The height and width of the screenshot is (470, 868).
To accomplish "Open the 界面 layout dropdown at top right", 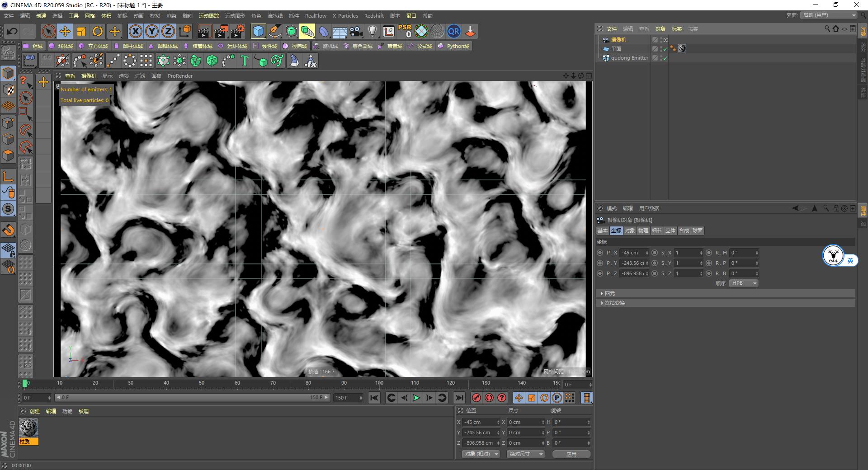I will tap(827, 15).
